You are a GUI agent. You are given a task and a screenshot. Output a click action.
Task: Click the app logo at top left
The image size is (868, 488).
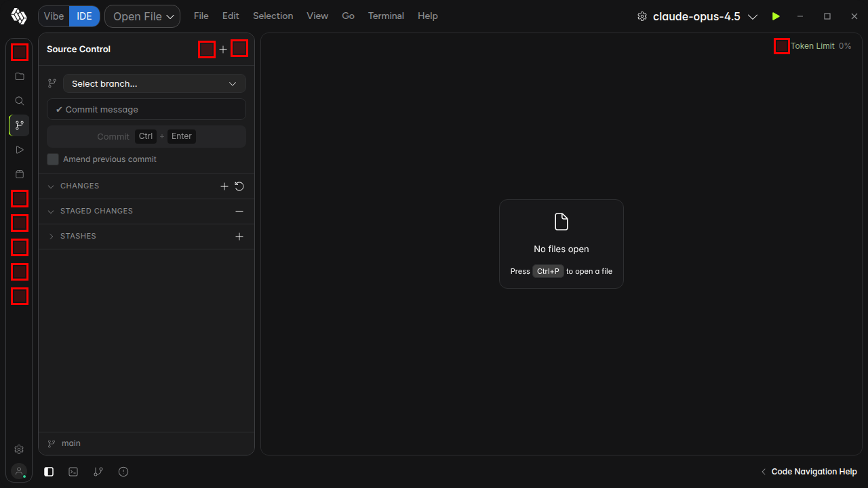(x=19, y=16)
